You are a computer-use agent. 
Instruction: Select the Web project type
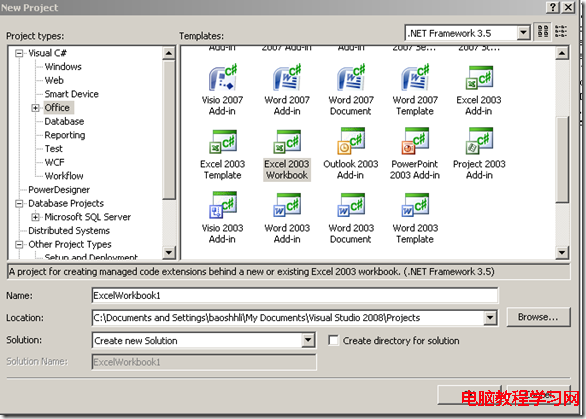point(54,80)
